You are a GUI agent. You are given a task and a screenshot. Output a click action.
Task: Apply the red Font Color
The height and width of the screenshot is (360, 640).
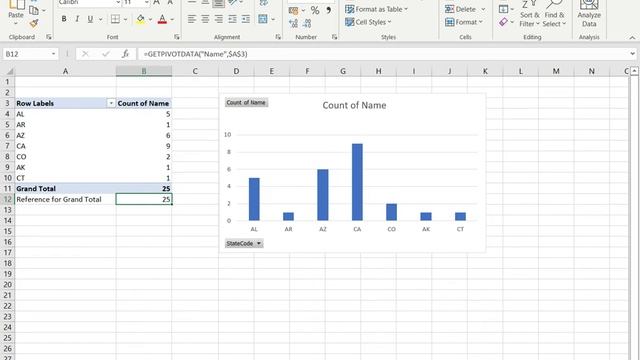(162, 19)
